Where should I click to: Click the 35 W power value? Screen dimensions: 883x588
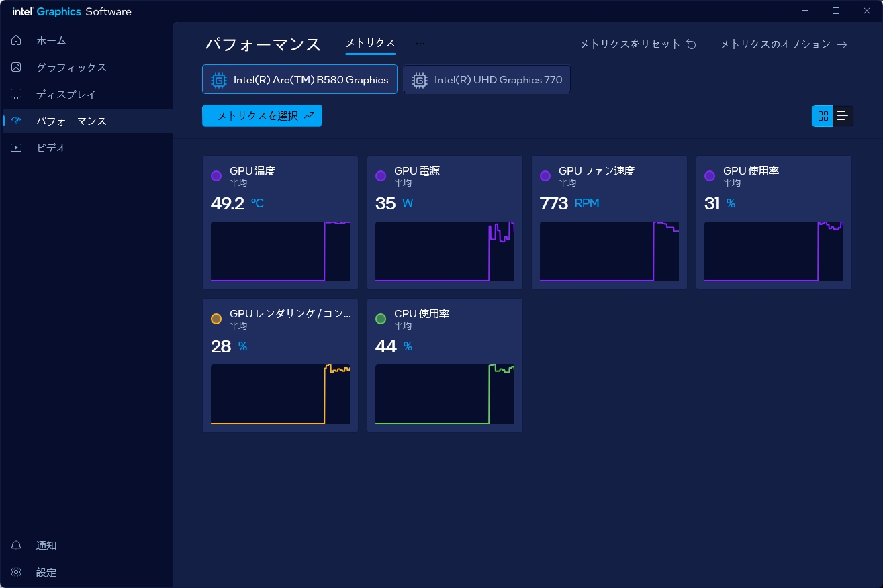(394, 203)
